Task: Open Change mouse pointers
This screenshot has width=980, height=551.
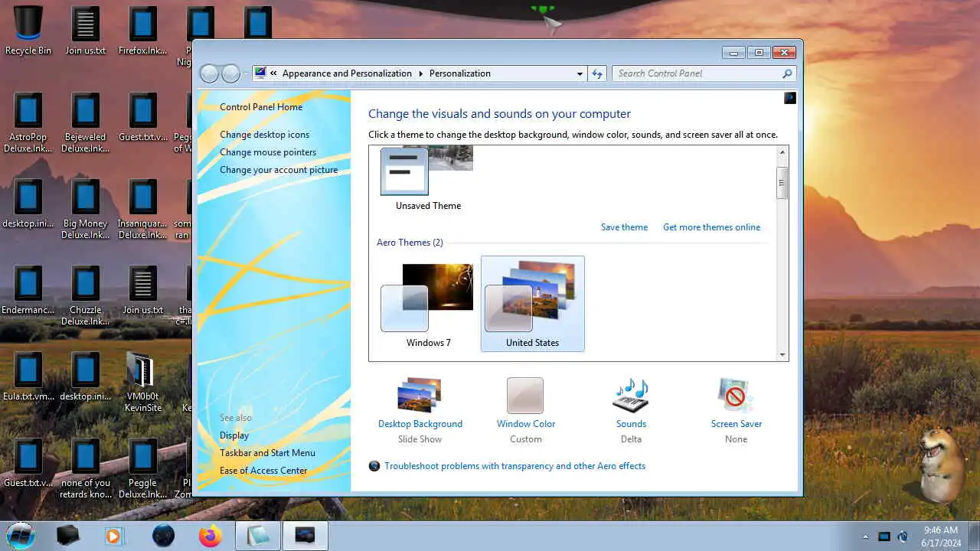Action: 268,152
